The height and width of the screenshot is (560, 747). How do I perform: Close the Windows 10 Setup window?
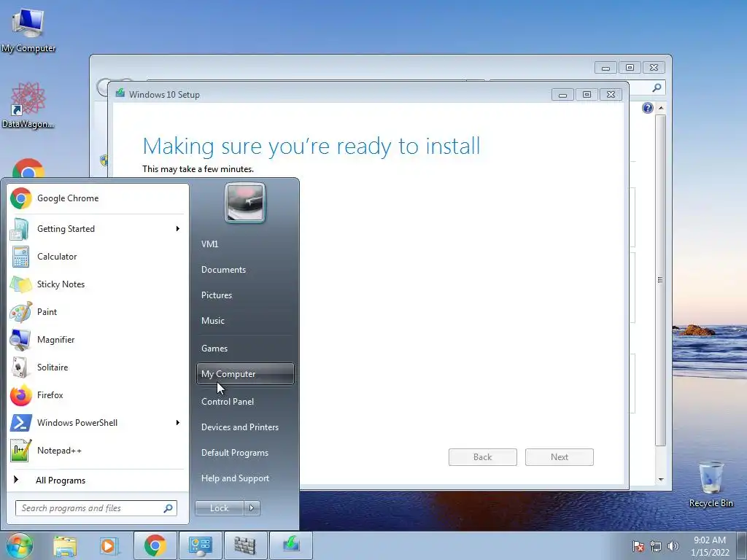611,95
